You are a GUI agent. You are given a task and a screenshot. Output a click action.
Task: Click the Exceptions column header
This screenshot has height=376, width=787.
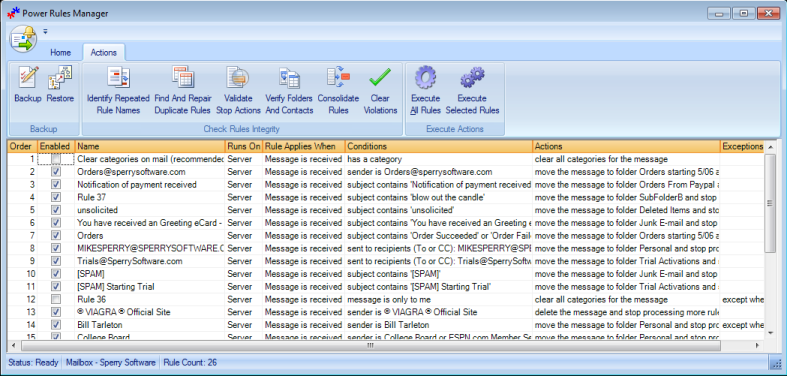742,147
